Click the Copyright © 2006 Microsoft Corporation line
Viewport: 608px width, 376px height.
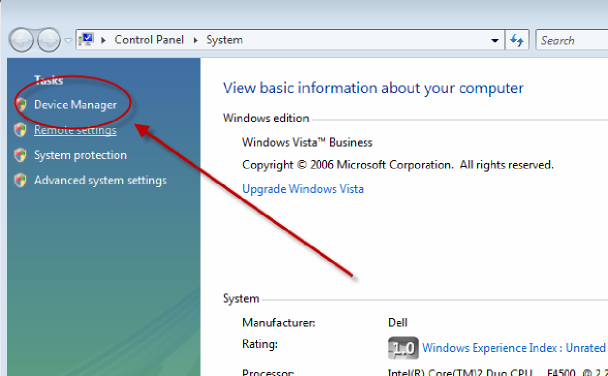pos(398,165)
